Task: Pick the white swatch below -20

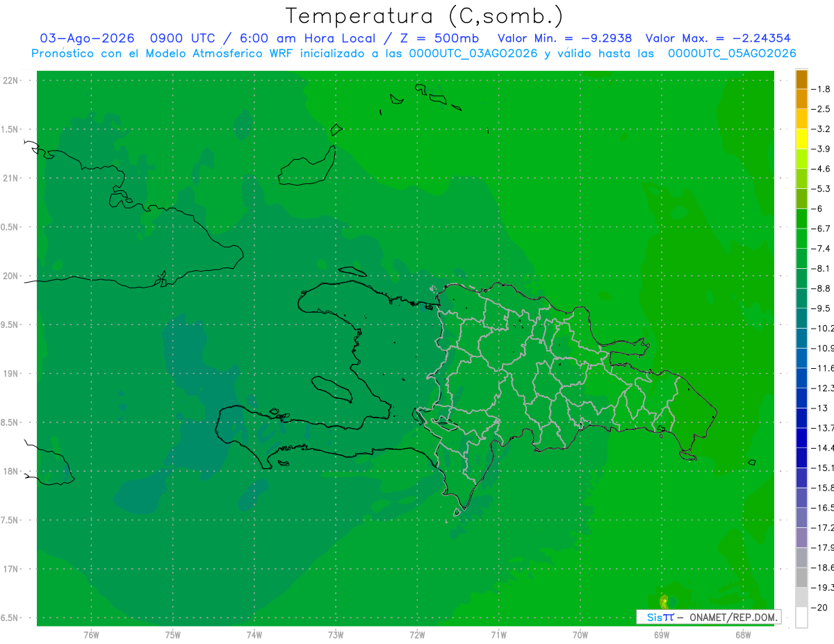Action: [x=801, y=618]
